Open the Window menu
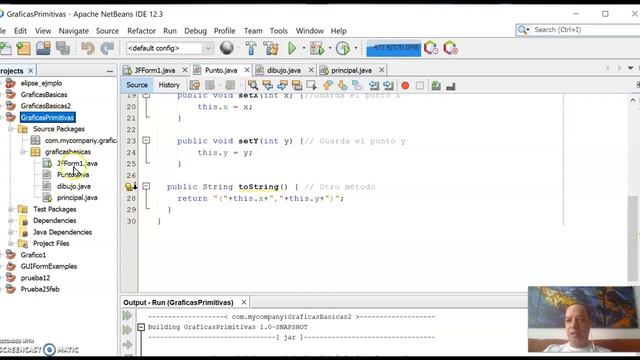This screenshot has height=360, width=640. [309, 31]
